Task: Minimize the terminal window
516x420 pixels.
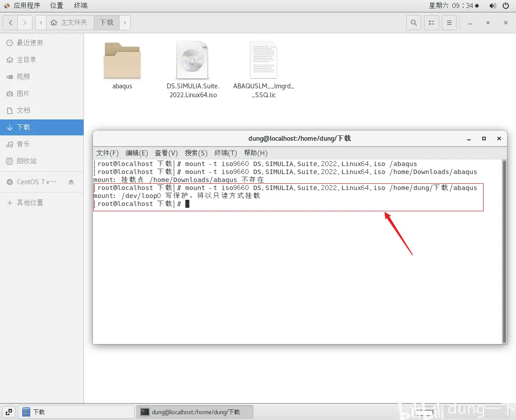Action: coord(469,139)
